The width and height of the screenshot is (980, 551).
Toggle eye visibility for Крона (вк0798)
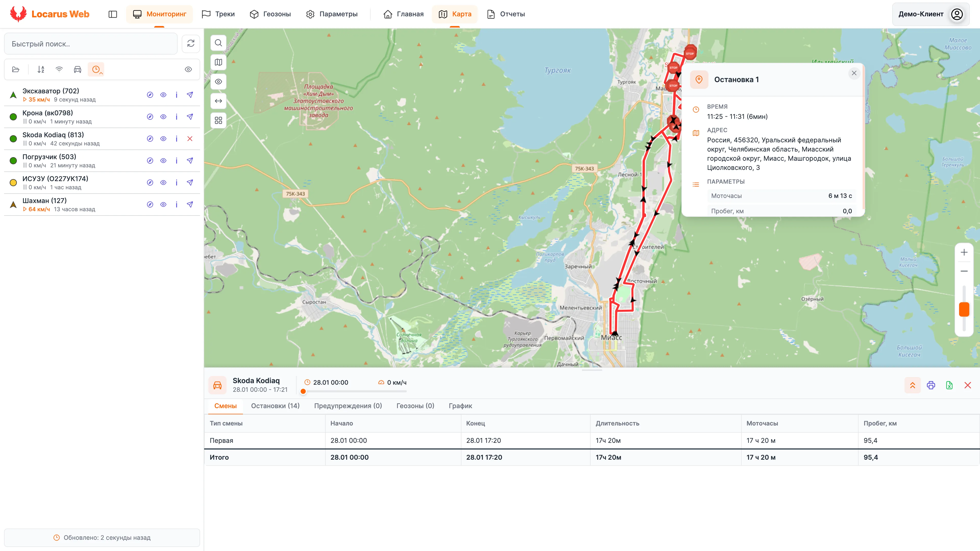[x=163, y=117]
